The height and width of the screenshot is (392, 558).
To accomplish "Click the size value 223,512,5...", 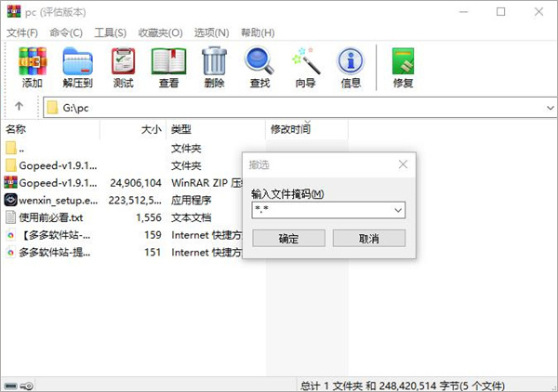I will (135, 201).
